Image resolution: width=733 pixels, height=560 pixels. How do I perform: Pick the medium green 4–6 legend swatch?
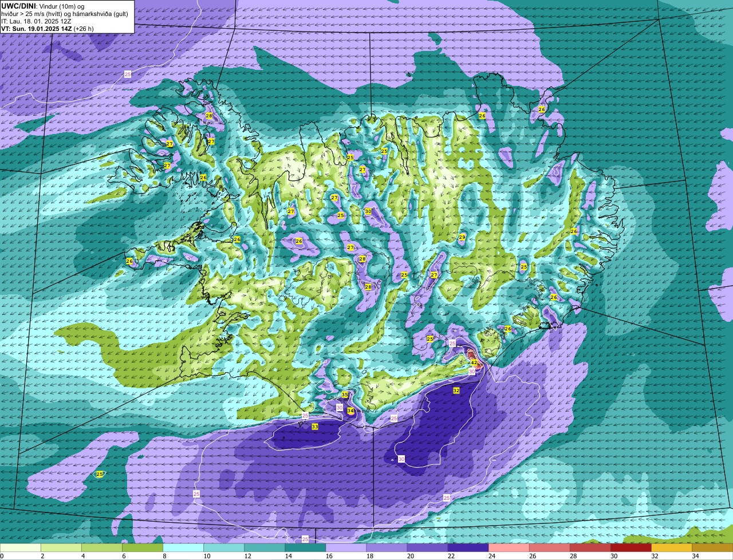point(102,548)
